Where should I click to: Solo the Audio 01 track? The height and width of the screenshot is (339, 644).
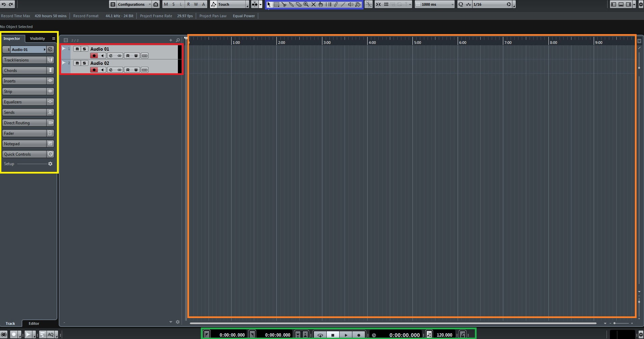click(x=84, y=49)
